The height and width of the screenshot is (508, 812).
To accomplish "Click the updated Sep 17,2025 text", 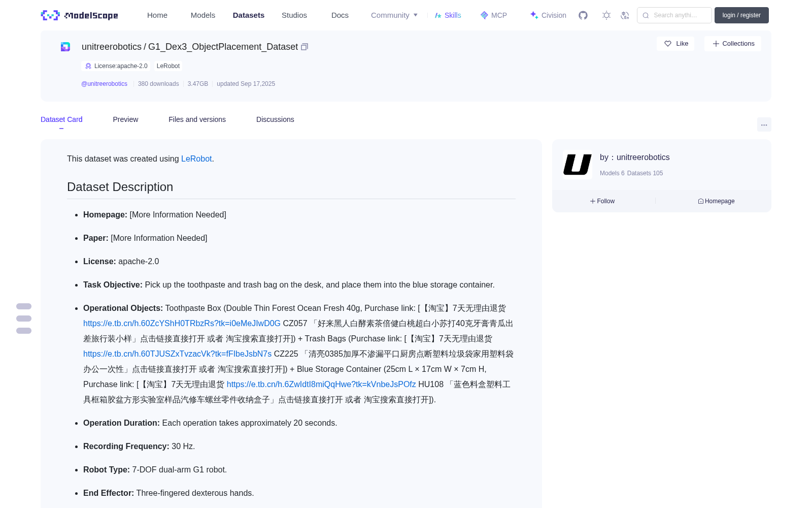I will pos(246,84).
